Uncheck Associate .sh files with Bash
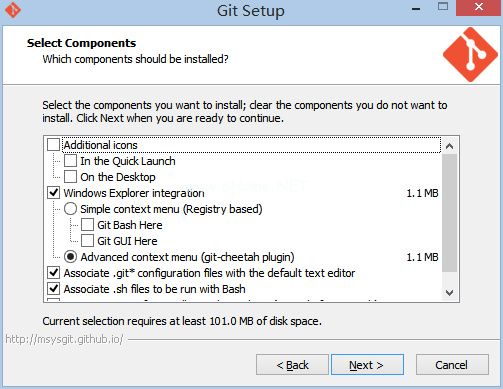 53,289
